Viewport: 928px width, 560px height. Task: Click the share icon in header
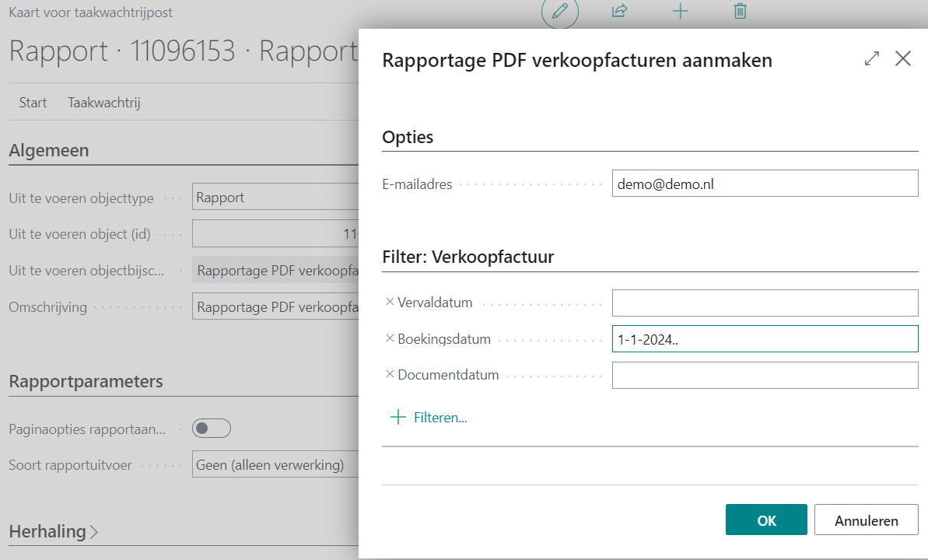[x=620, y=11]
